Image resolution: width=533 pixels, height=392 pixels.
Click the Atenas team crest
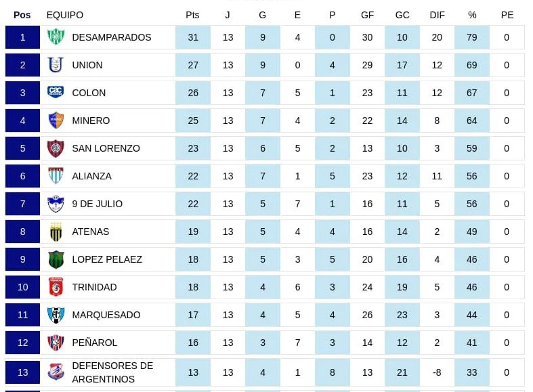[56, 232]
